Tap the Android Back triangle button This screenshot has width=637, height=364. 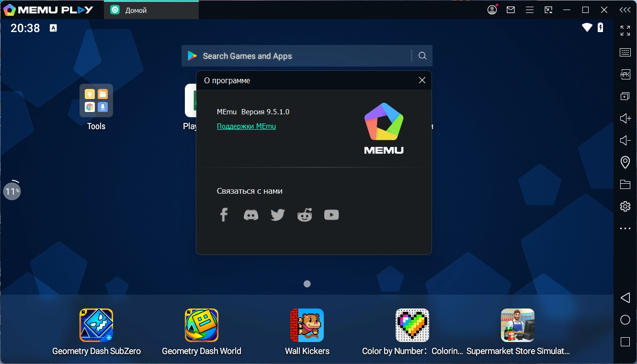625,298
